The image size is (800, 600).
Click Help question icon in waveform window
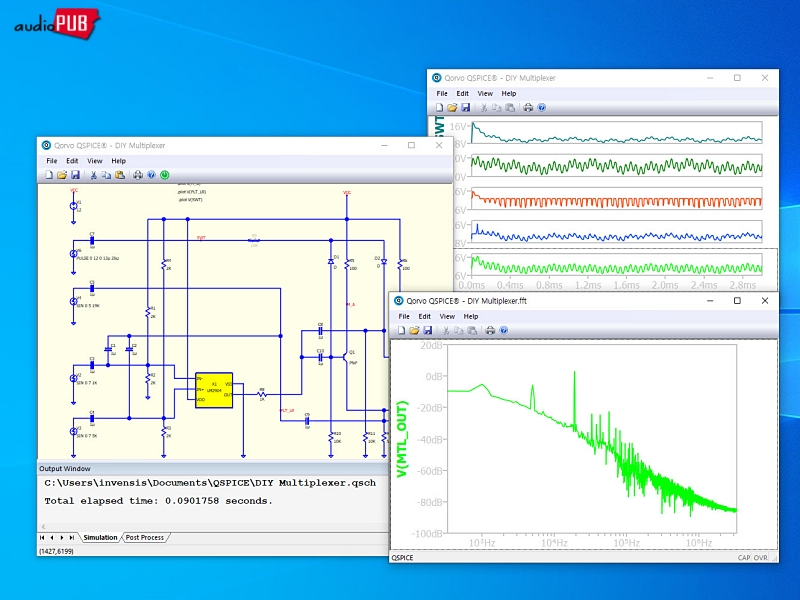[542, 108]
